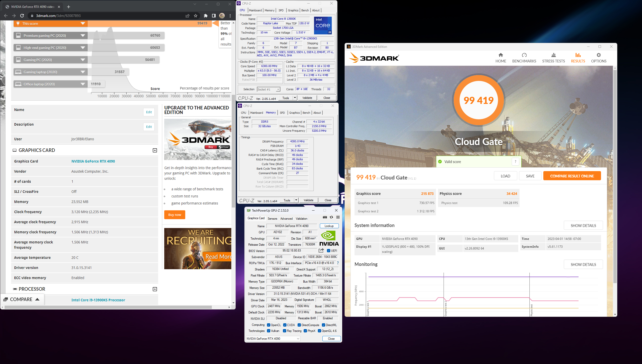Toggle OpenCL checkbox in GPU-Z
This screenshot has height=364, width=642.
pyautogui.click(x=268, y=325)
